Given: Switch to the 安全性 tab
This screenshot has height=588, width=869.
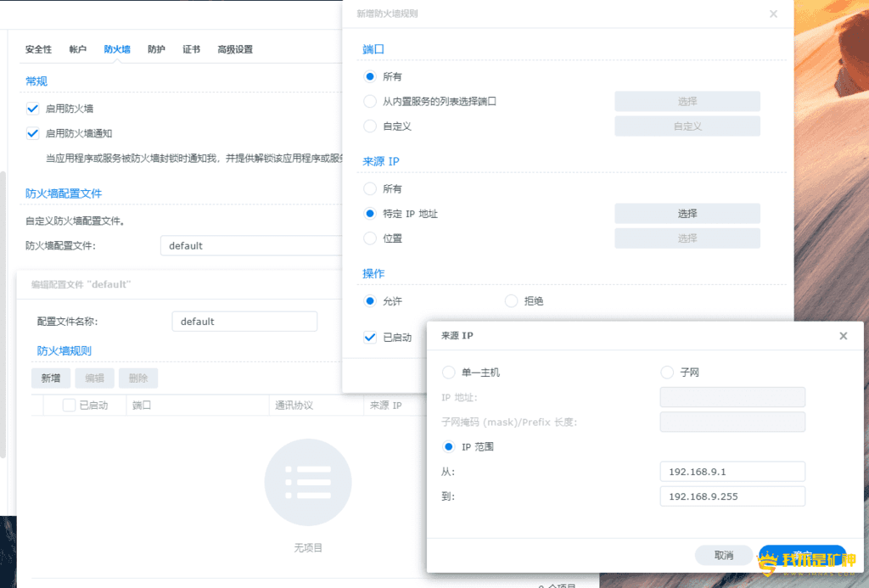Looking at the screenshot, I should click(38, 49).
